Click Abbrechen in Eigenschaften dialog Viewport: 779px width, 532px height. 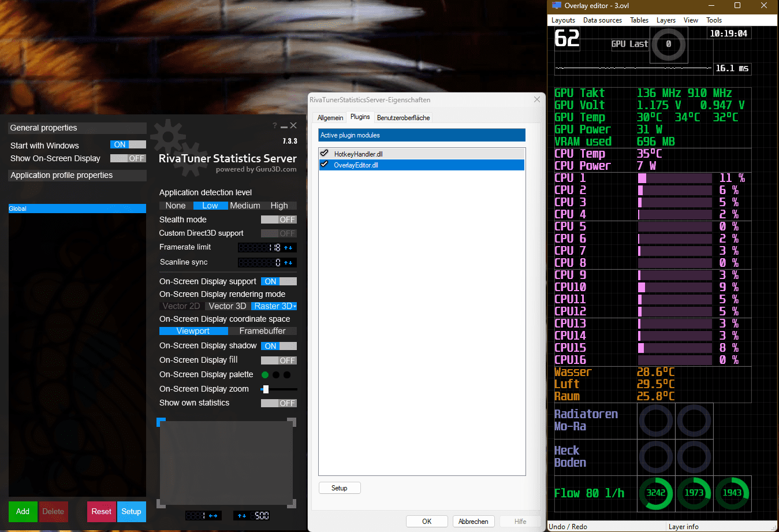tap(474, 522)
